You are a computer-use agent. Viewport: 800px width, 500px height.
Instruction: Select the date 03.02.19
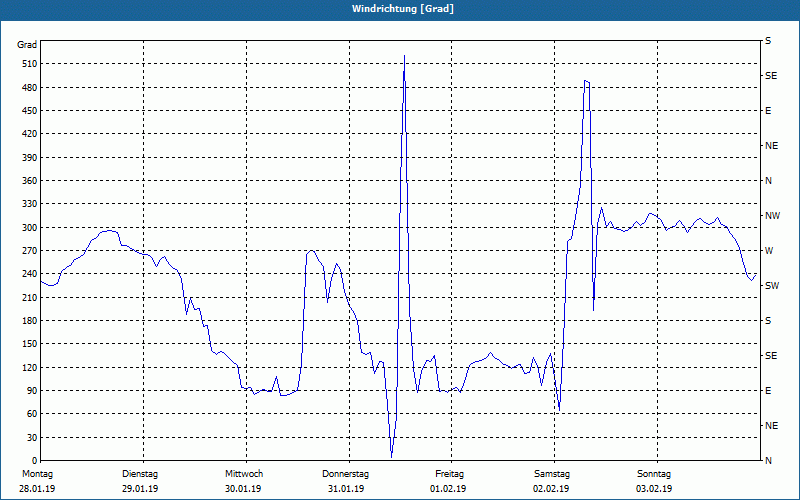654,489
